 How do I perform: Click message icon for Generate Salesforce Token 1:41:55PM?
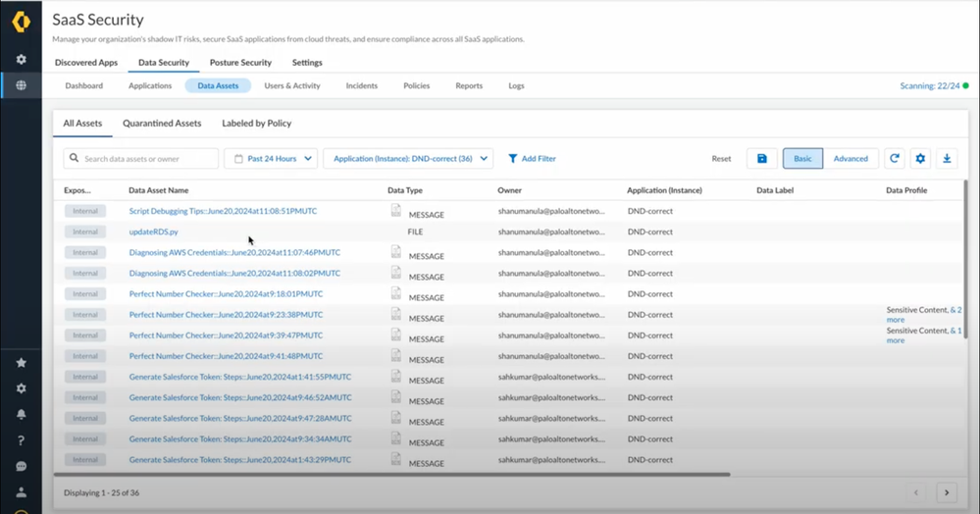pyautogui.click(x=395, y=377)
